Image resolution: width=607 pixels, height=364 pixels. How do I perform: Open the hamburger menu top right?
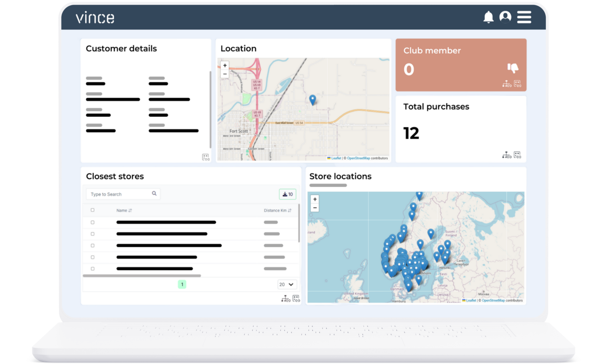(x=524, y=17)
